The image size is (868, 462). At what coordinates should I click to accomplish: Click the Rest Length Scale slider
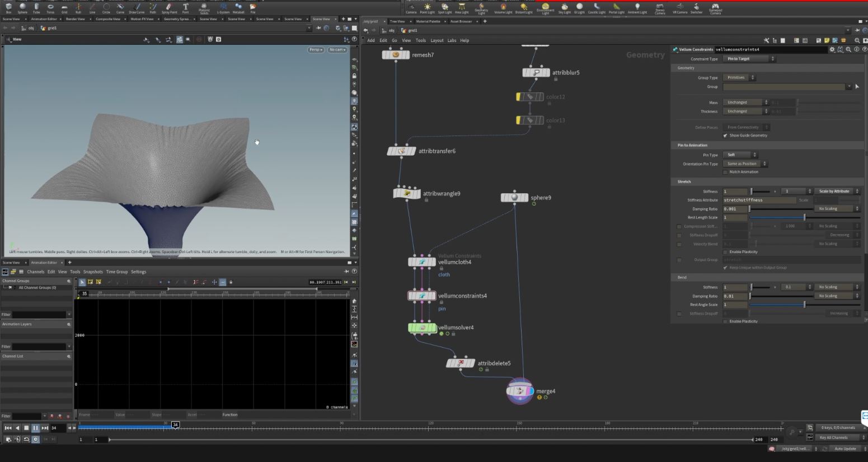pyautogui.click(x=804, y=217)
